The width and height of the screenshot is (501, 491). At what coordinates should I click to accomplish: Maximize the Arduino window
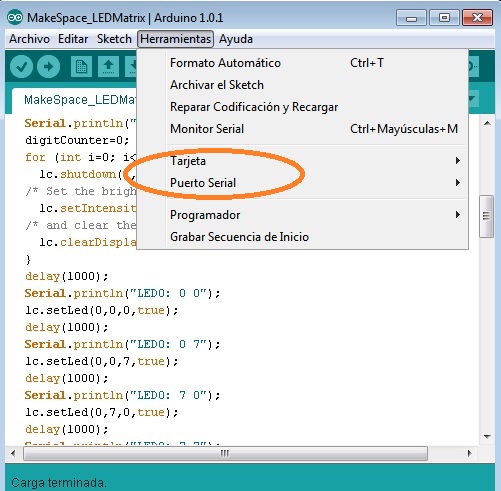pos(444,17)
